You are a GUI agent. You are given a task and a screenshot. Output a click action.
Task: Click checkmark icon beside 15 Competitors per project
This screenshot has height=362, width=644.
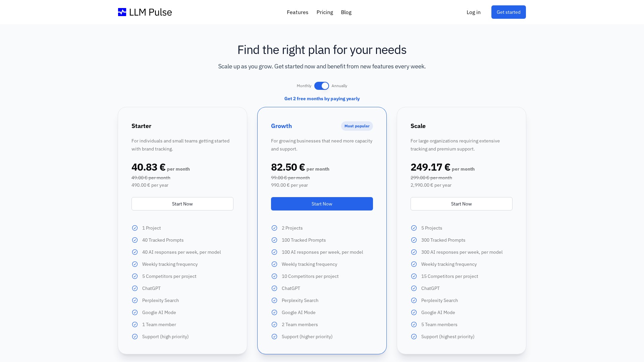coord(414,276)
